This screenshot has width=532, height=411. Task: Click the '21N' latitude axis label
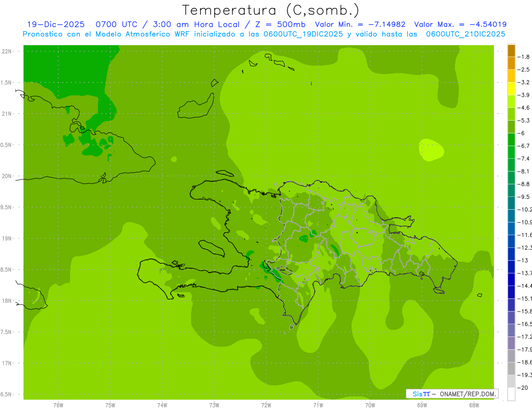(7, 114)
